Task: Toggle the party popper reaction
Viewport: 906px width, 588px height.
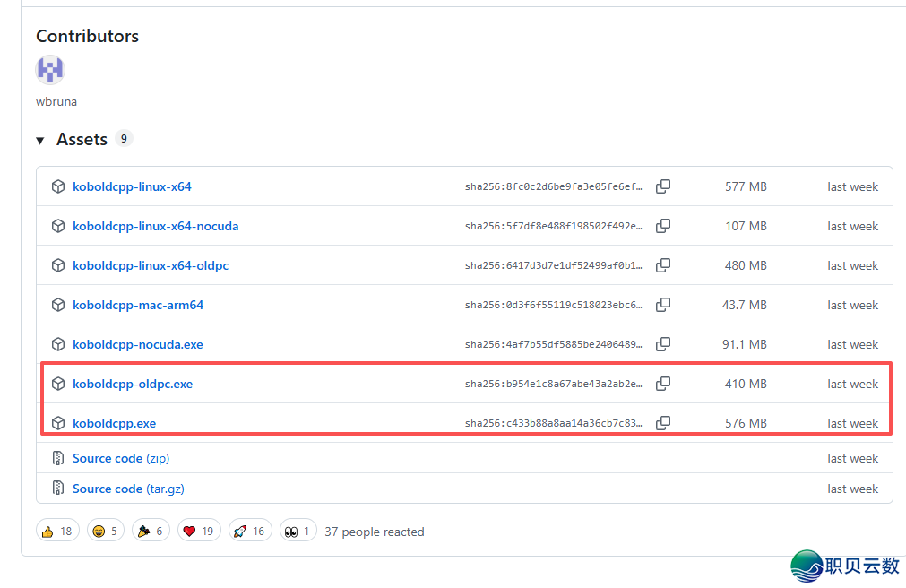Action: point(151,532)
